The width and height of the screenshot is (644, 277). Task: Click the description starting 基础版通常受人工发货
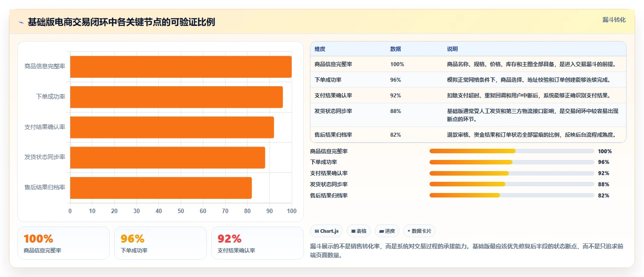[x=533, y=115]
